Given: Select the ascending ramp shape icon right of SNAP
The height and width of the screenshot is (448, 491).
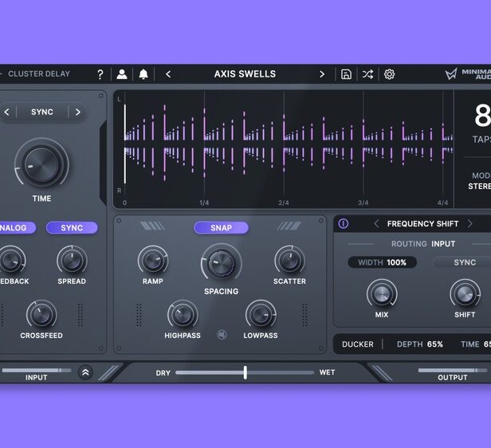Looking at the screenshot, I should [x=289, y=226].
